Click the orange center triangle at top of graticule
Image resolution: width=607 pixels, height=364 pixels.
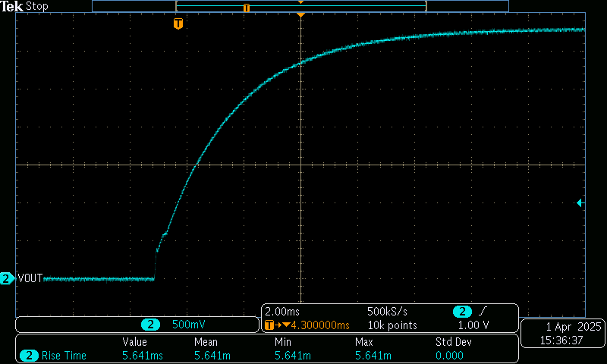pyautogui.click(x=300, y=14)
